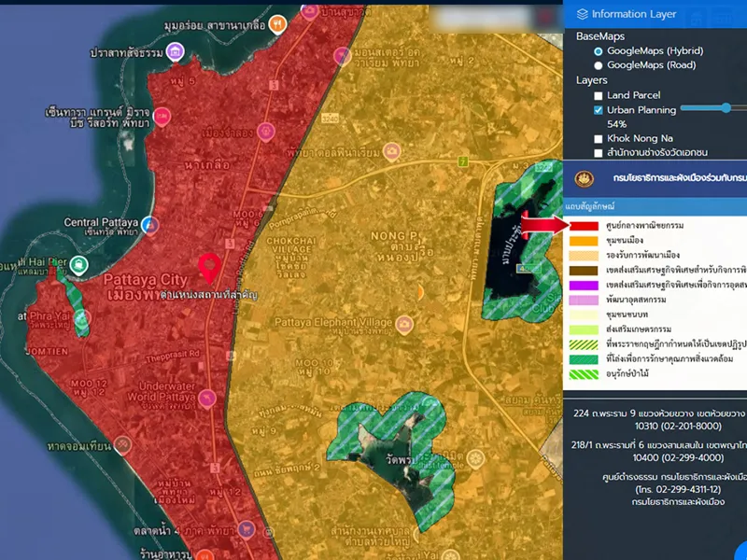This screenshot has height=560, width=747.
Task: Uncheck the Urban Planning layer
Action: click(x=599, y=110)
